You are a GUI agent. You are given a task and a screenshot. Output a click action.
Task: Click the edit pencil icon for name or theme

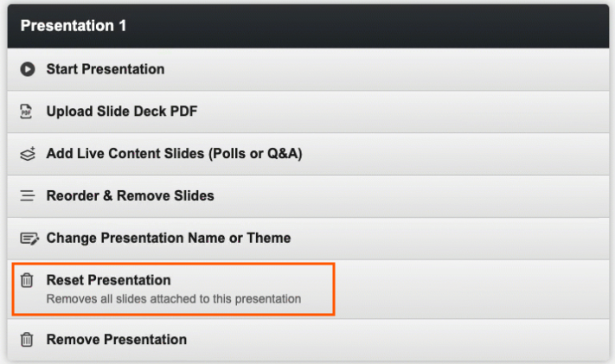pos(28,238)
